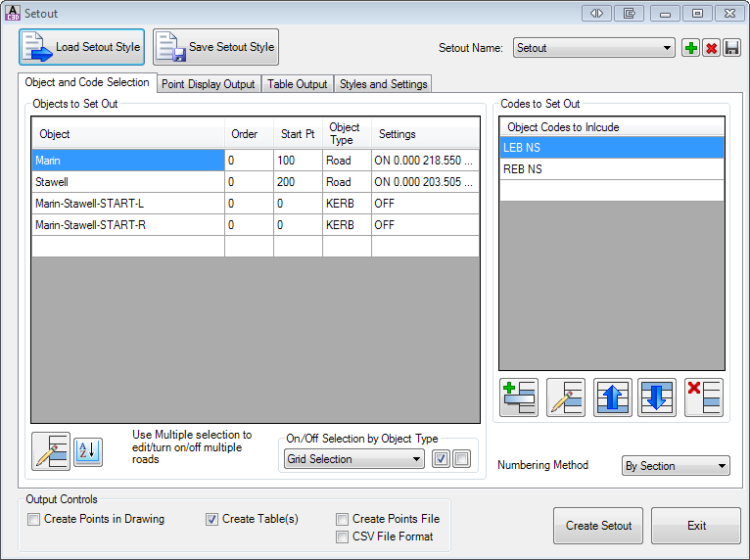Click the edit code pencil icon
The image size is (750, 560).
[565, 397]
